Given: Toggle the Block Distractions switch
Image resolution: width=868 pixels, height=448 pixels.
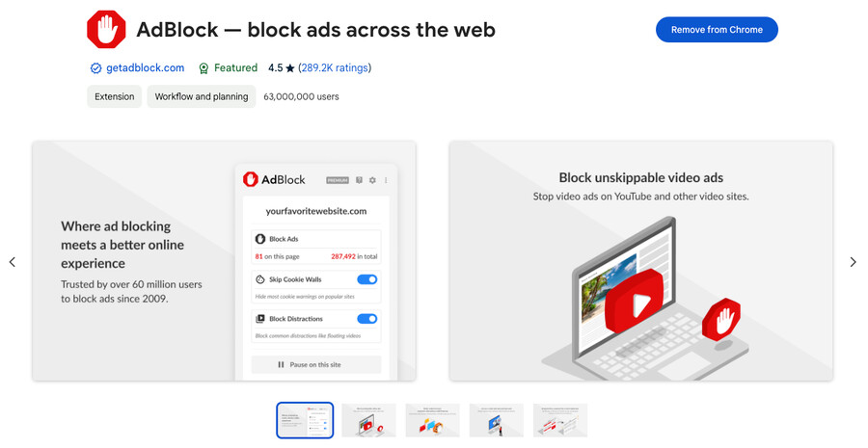Looking at the screenshot, I should (x=366, y=319).
